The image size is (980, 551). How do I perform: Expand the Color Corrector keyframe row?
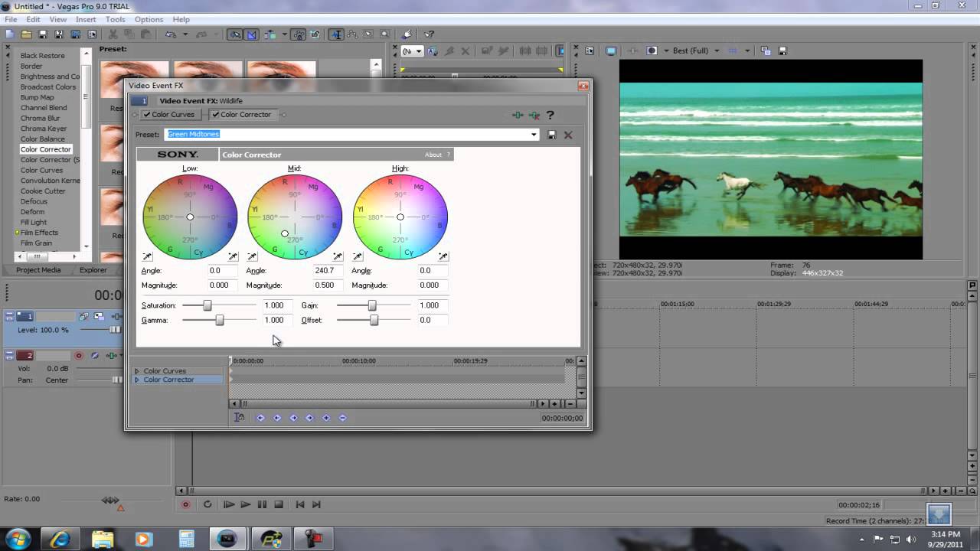137,380
